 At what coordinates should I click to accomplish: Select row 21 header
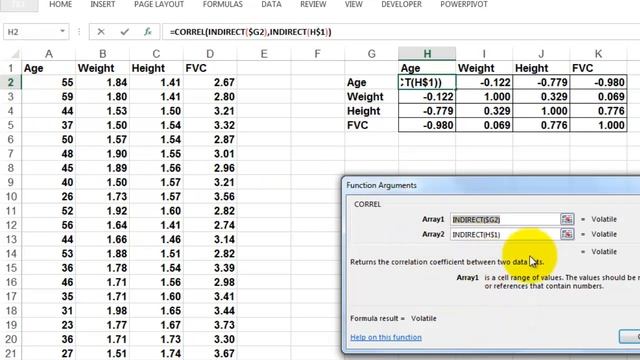[x=11, y=353]
